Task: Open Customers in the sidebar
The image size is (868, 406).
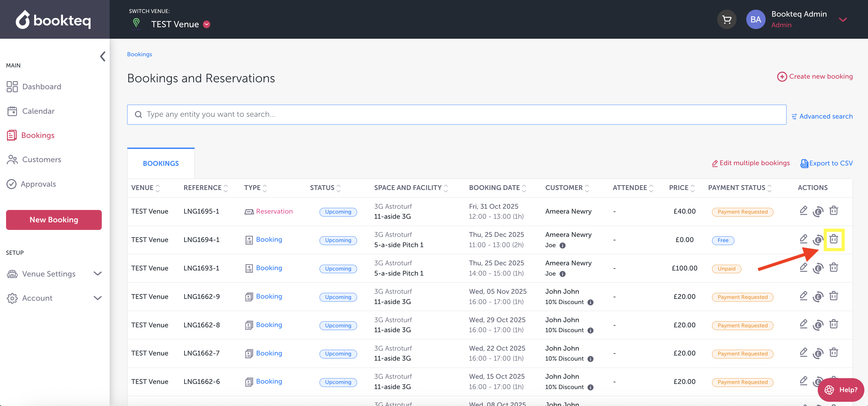Action: (x=41, y=159)
